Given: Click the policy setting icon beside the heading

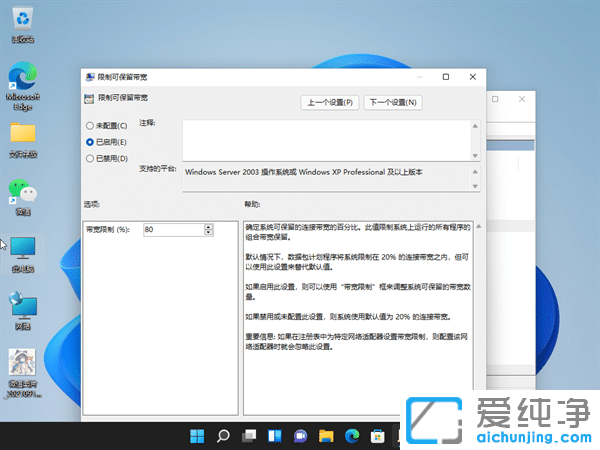Looking at the screenshot, I should 89,99.
